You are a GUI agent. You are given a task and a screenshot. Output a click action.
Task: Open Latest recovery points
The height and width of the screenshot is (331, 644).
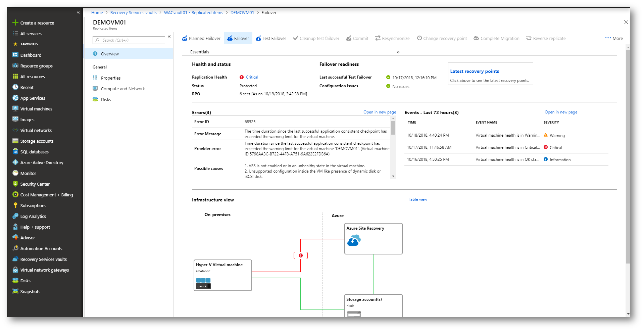[x=474, y=71]
